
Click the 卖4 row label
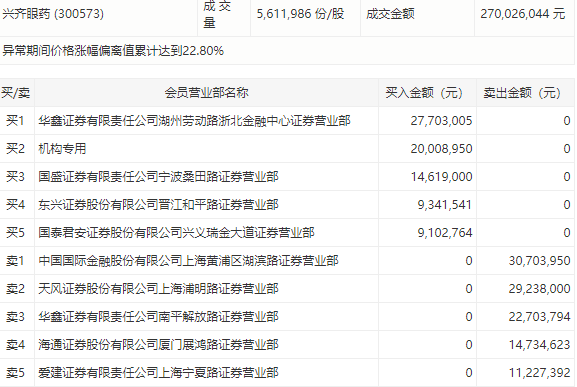click(x=15, y=345)
